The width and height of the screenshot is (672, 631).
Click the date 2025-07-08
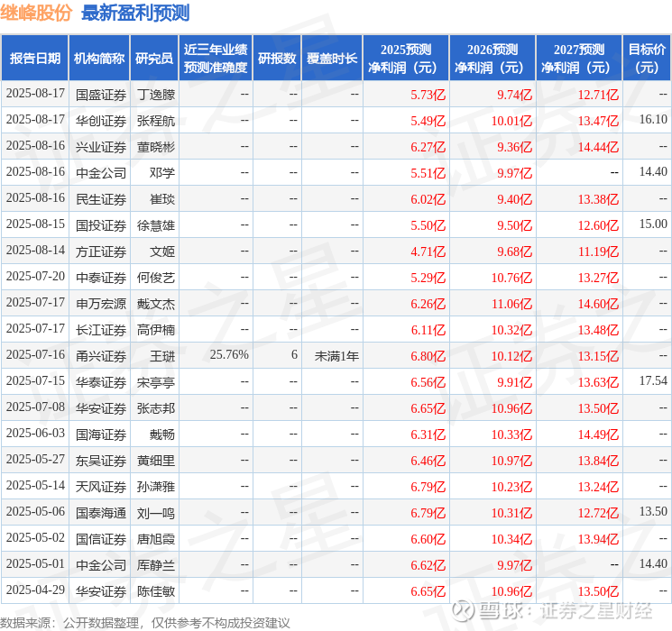coord(35,407)
